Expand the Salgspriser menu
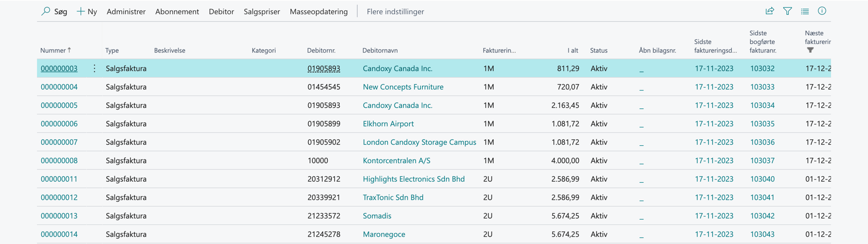 click(261, 11)
